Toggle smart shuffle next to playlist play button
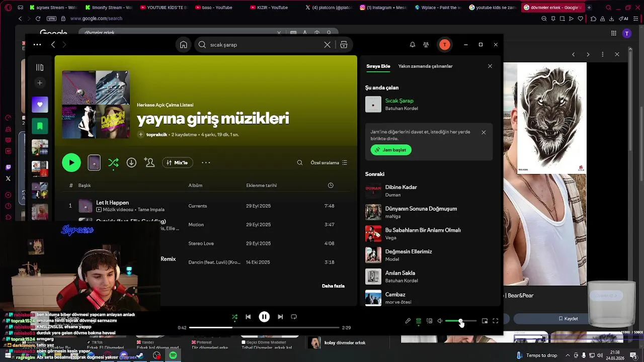 (x=113, y=162)
